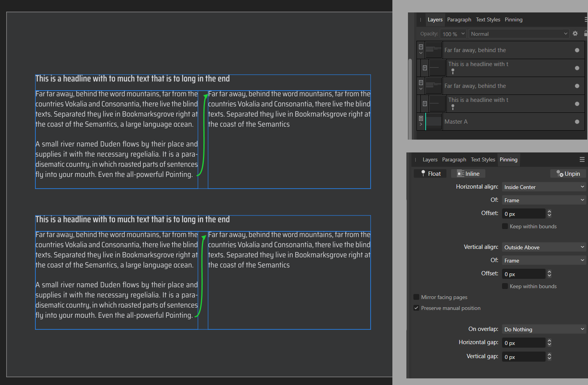Image resolution: width=588 pixels, height=385 pixels.
Task: Click the first headline layer's text frame icon
Action: click(x=425, y=68)
